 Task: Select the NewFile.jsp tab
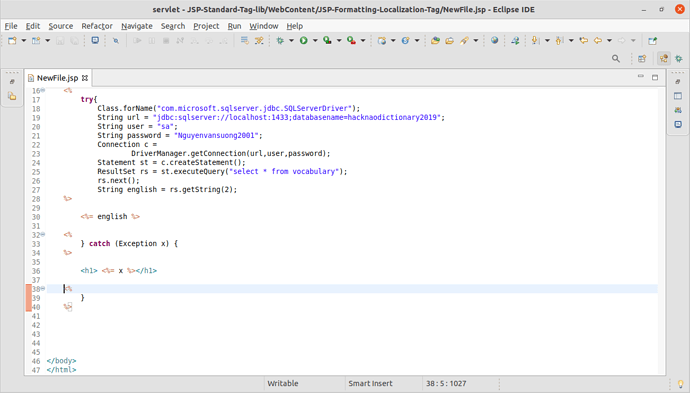(58, 78)
